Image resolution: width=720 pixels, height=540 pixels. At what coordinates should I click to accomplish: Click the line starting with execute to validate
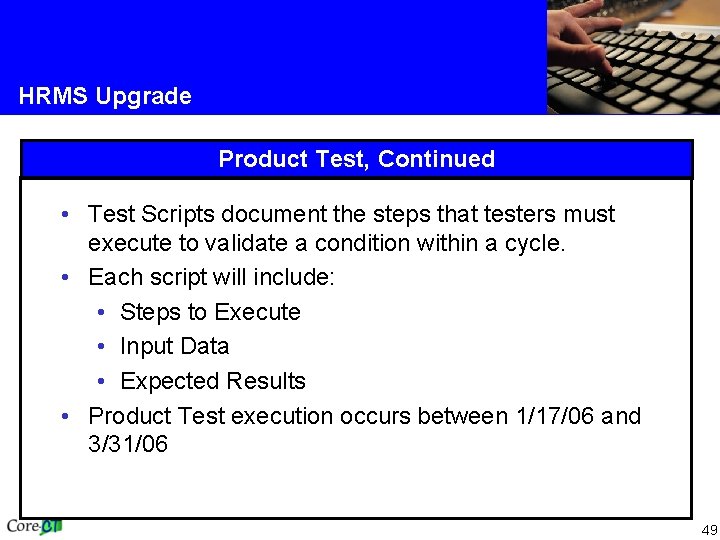point(326,243)
